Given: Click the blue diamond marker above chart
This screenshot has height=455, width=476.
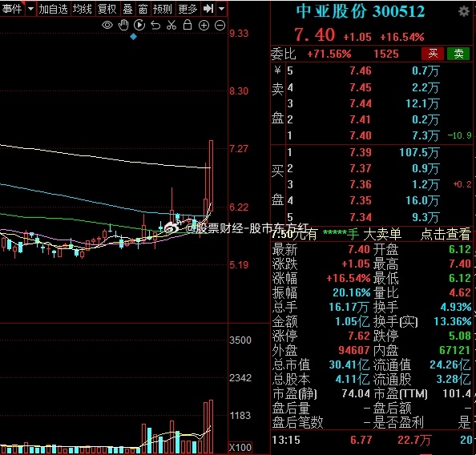Looking at the screenshot, I should click(x=133, y=37).
